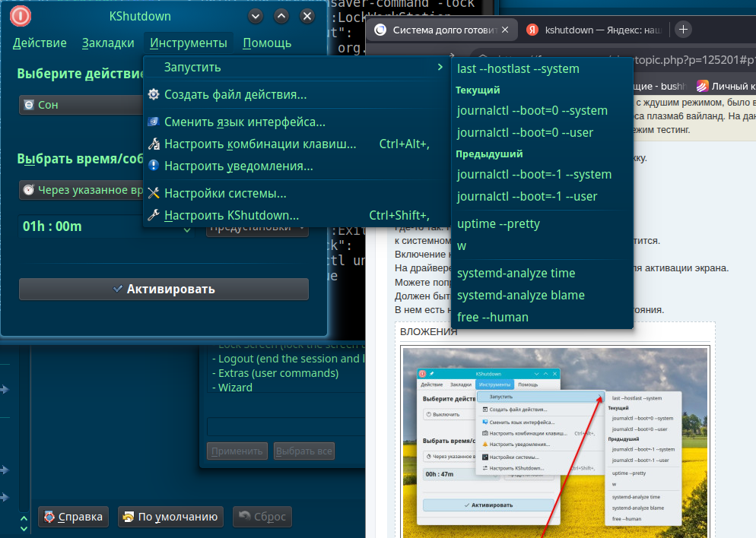Click the flag icon for Сменить язык интерфейса
The width and height of the screenshot is (756, 538).
(x=154, y=122)
